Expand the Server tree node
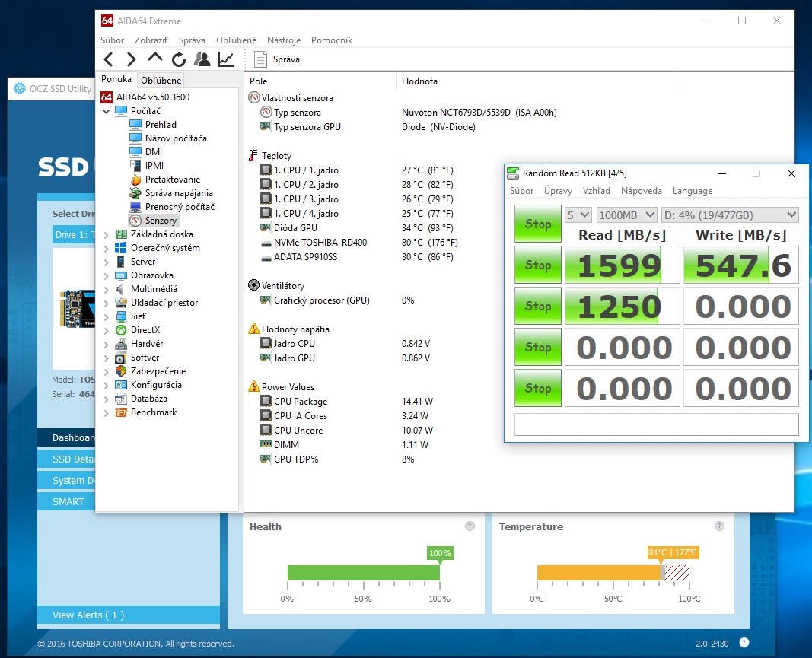 106,262
